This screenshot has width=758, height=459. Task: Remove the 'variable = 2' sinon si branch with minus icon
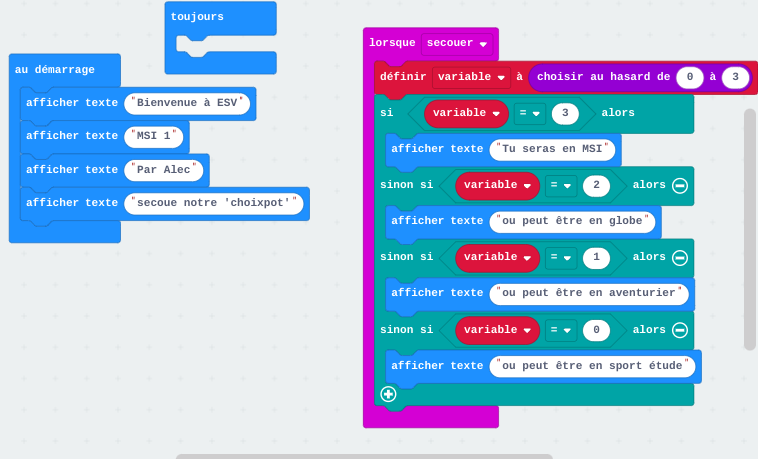(x=680, y=185)
